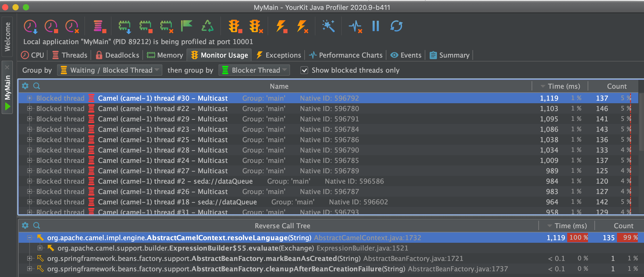
Task: Open search in the Reverse Call Tree panel
Action: pyautogui.click(x=37, y=225)
